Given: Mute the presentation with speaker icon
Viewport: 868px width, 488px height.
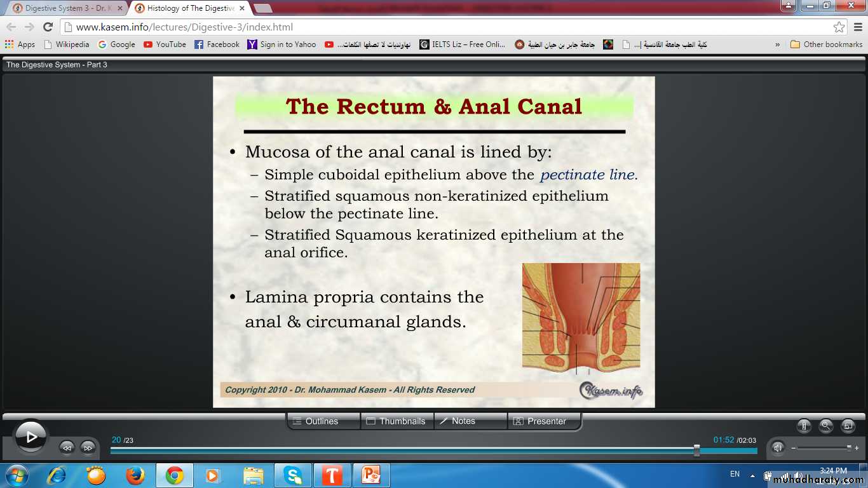Looking at the screenshot, I should click(x=778, y=447).
